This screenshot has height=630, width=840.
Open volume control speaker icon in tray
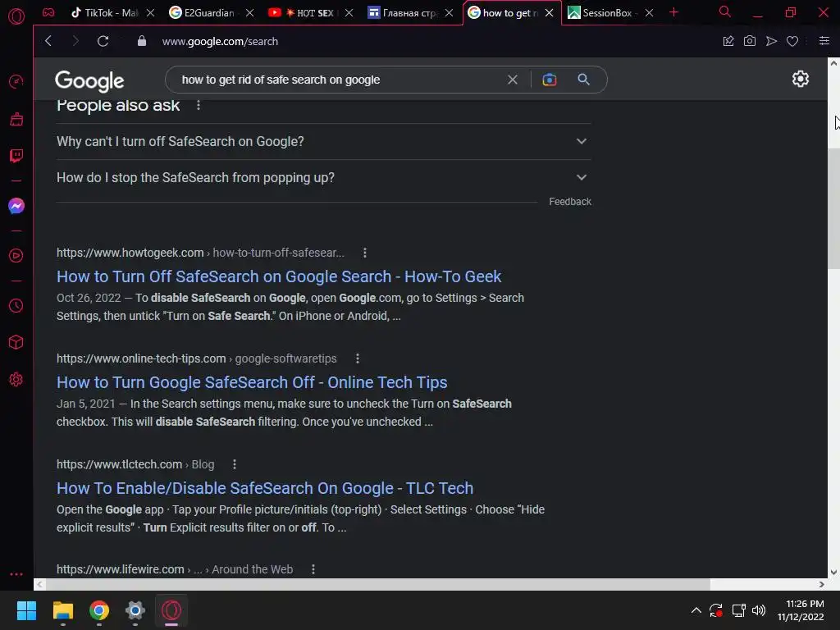pos(759,610)
